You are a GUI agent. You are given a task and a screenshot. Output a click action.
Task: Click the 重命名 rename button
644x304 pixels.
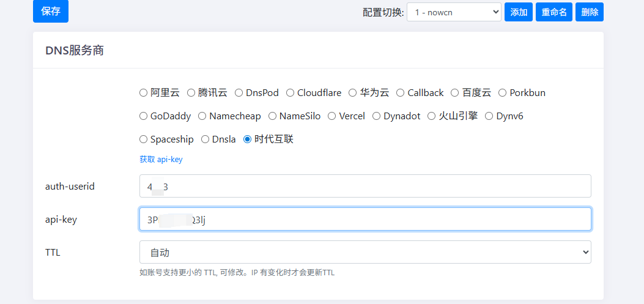[x=554, y=12]
